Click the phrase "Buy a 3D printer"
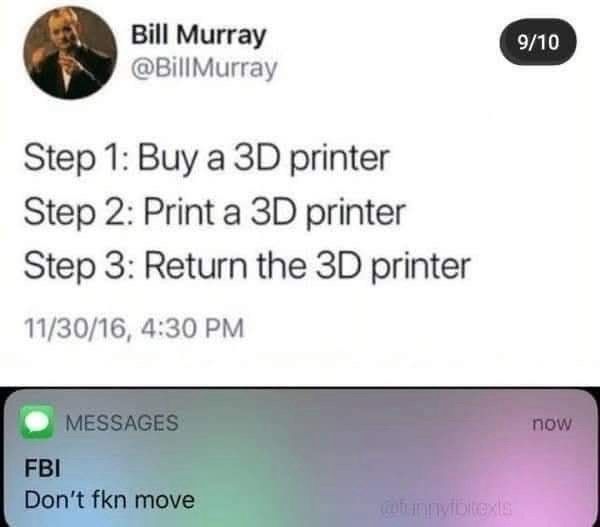600x527 pixels. pos(264,159)
